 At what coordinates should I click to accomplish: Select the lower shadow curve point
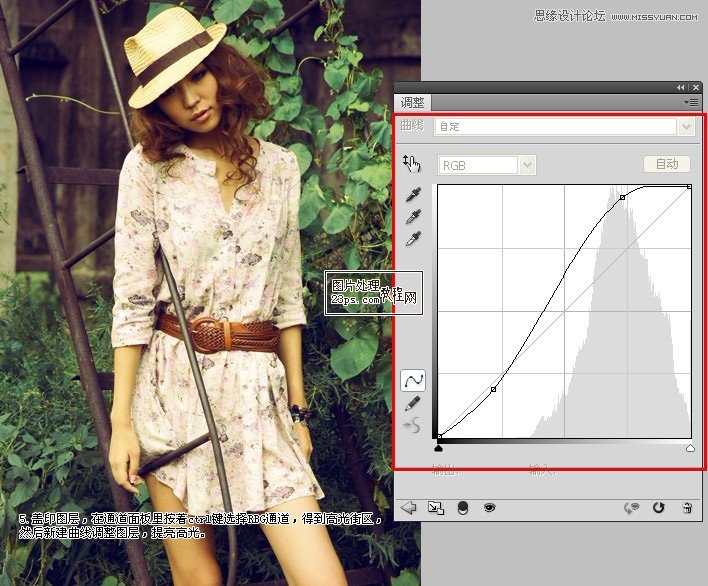[x=494, y=389]
